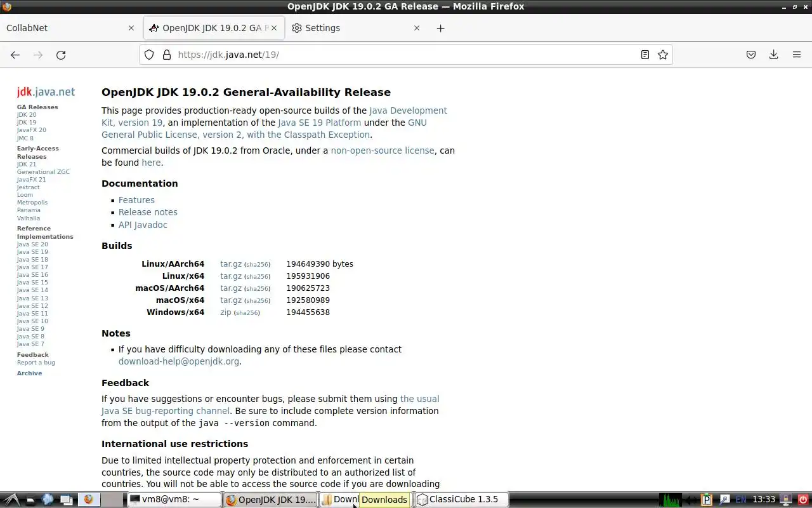The image size is (812, 508).
Task: Open the Loom project link
Action: (25, 195)
